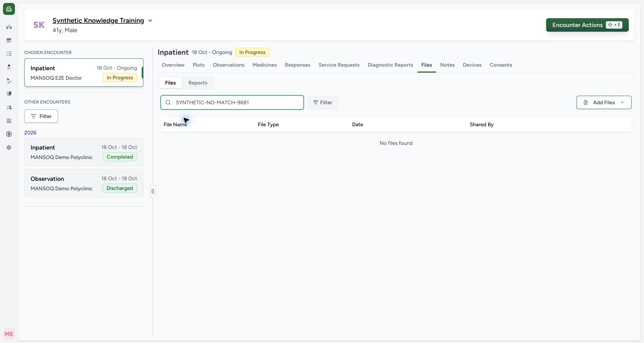The height and width of the screenshot is (343, 644).
Task: Open the Notes tab
Action: [447, 65]
